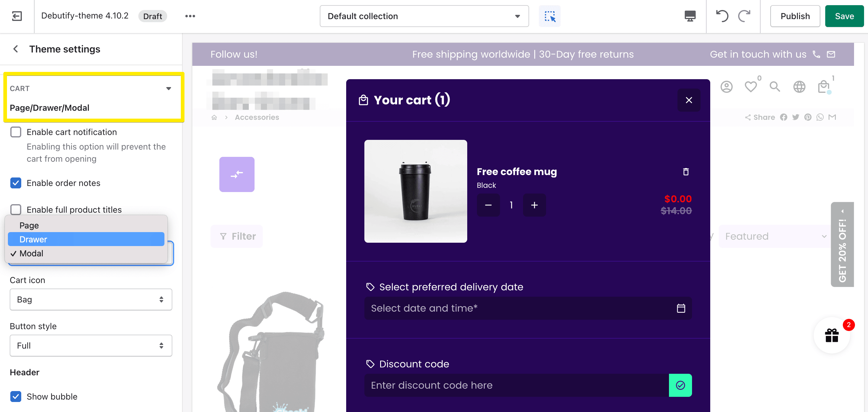Click the redo icon next to undo
868x412 pixels.
[x=744, y=16]
